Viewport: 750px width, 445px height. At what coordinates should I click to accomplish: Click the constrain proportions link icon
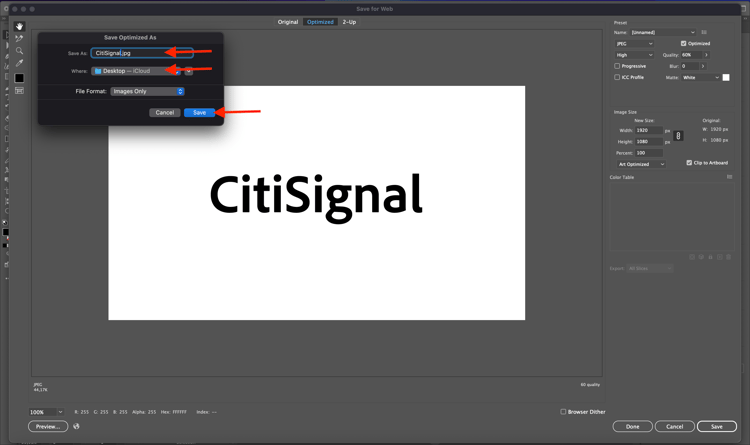[678, 136]
